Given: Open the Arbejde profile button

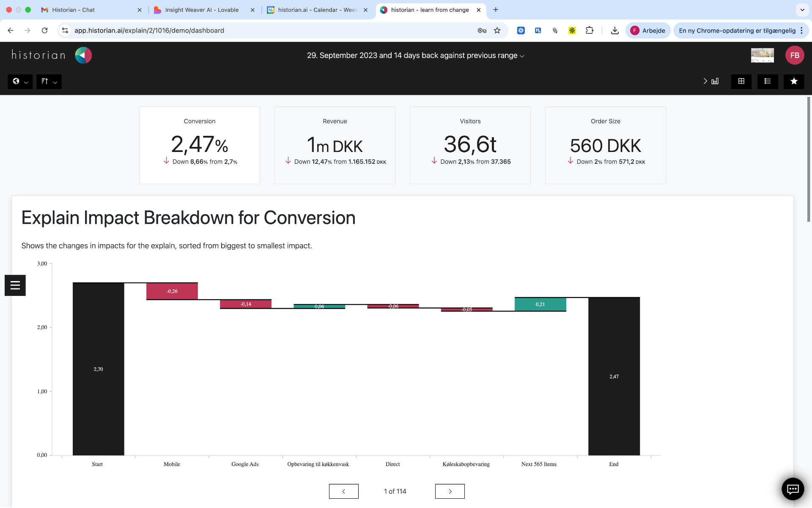Looking at the screenshot, I should click(648, 30).
